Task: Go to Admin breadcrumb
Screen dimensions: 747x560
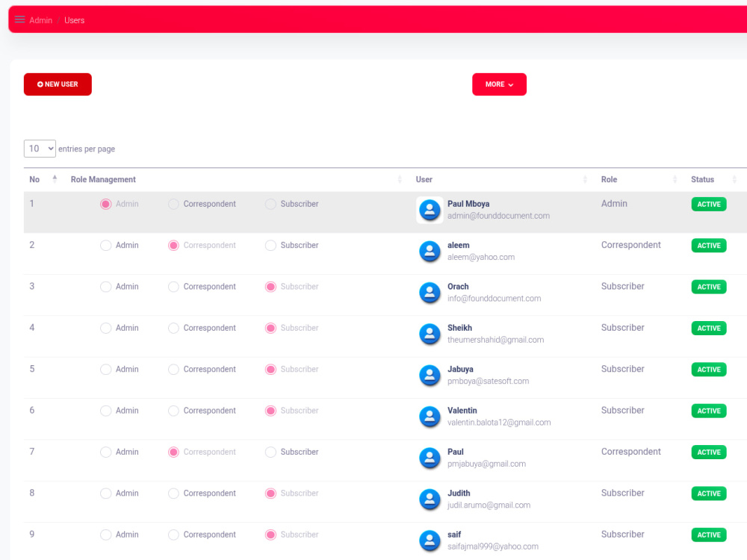Action: (40, 20)
